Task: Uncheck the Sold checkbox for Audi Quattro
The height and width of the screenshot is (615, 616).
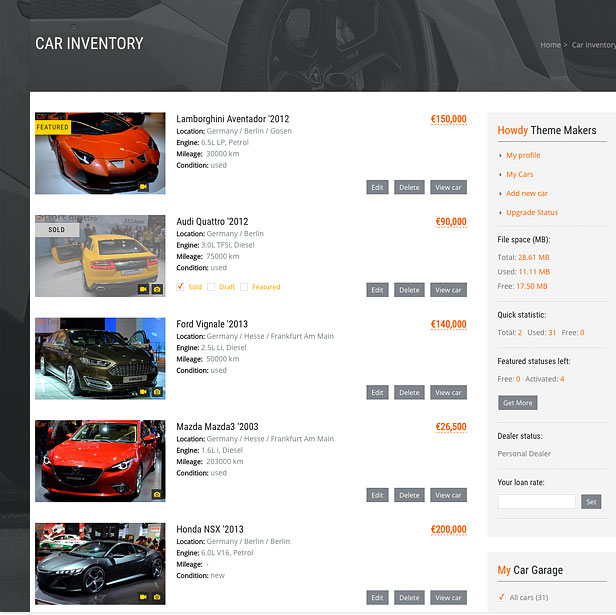Action: click(x=180, y=287)
